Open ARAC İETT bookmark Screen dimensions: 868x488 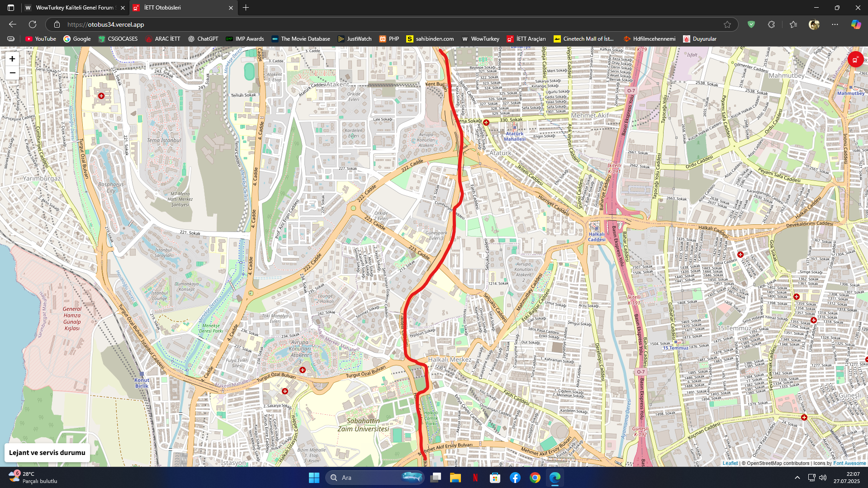(163, 39)
